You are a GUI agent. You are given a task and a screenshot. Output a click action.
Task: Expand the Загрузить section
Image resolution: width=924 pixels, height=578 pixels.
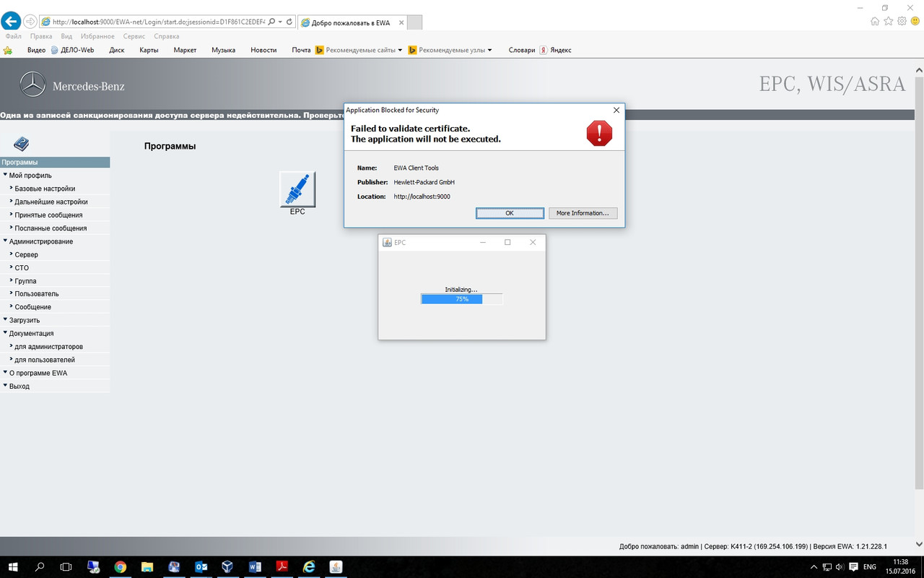(5, 319)
